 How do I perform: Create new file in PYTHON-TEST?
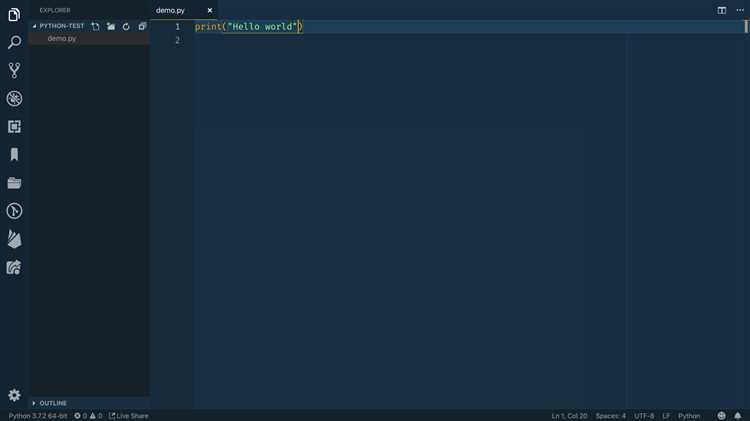pos(96,26)
